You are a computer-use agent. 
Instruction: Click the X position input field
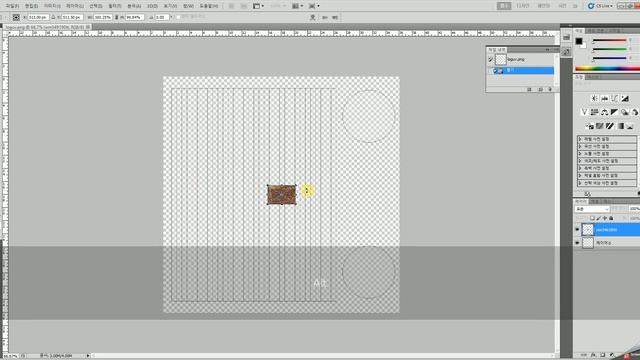point(38,17)
